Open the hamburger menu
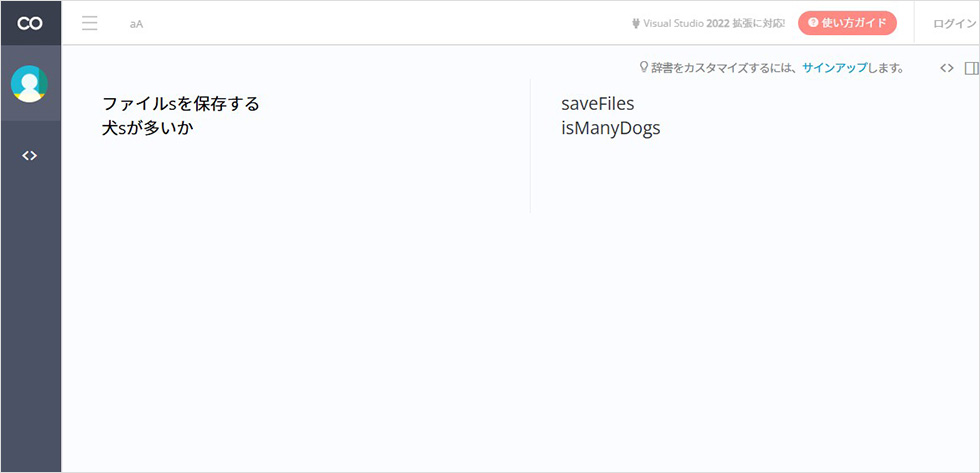The height and width of the screenshot is (473, 980). point(90,24)
